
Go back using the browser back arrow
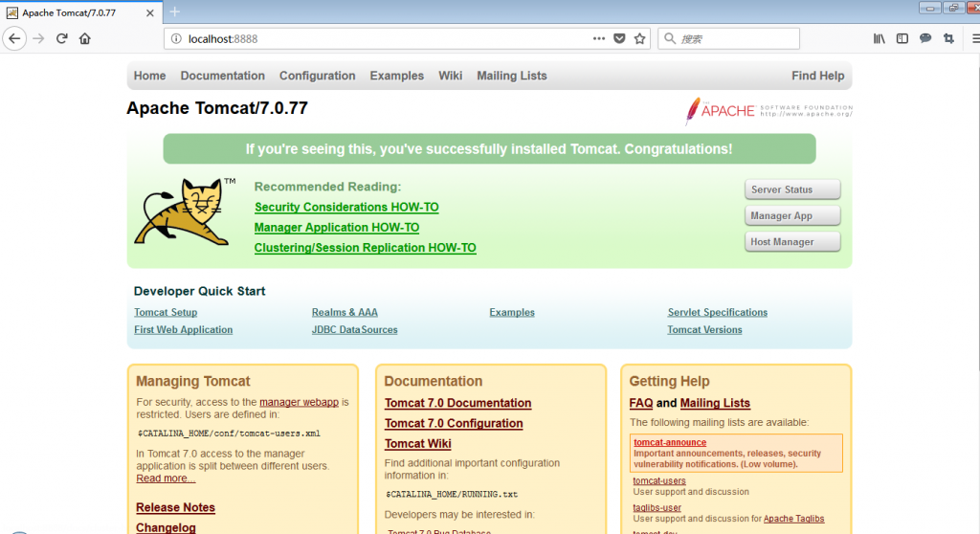pyautogui.click(x=14, y=39)
